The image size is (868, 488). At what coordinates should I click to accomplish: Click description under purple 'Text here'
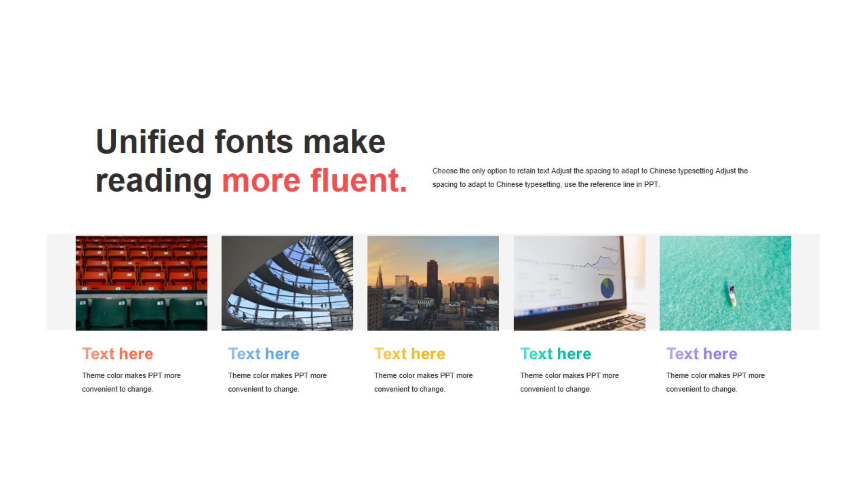click(x=715, y=382)
